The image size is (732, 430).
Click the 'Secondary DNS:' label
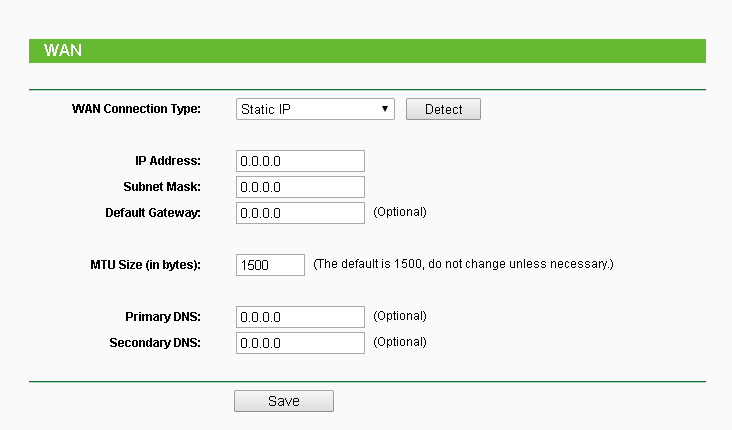(155, 342)
